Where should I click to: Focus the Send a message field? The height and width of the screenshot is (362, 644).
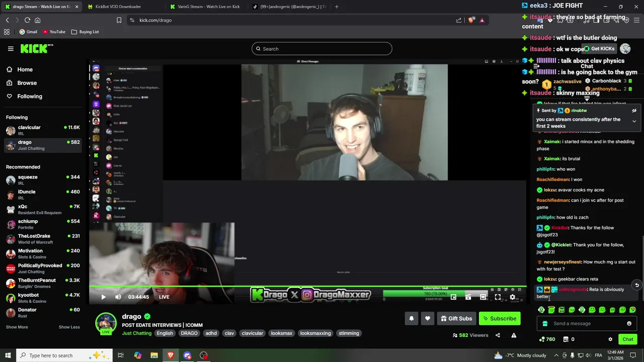pos(587,323)
